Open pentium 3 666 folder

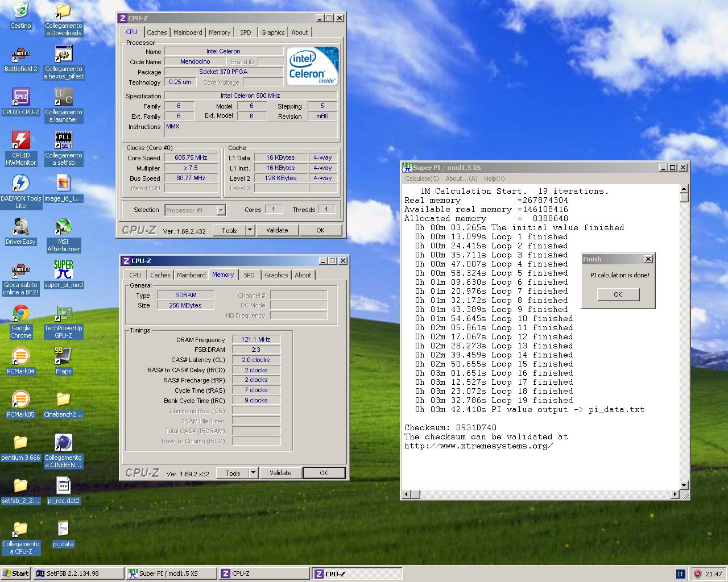point(21,448)
